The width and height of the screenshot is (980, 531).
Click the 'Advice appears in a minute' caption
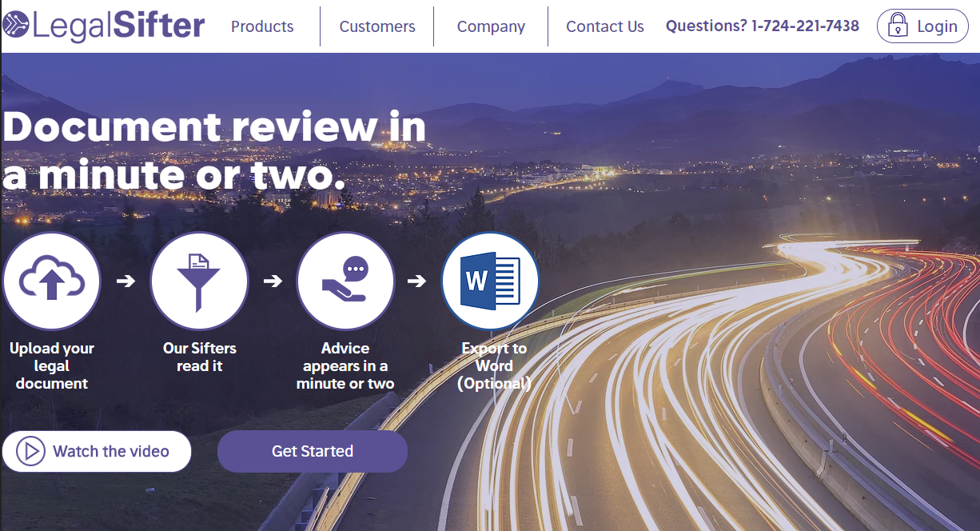click(x=345, y=365)
